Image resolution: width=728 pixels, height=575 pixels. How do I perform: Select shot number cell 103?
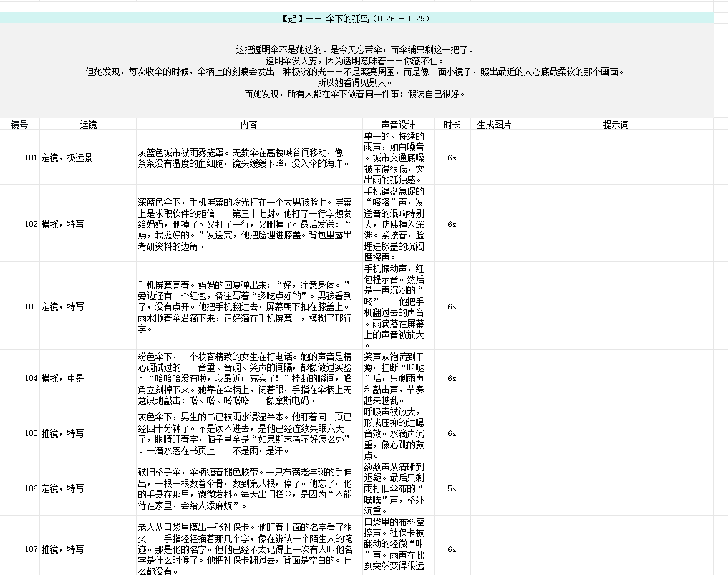pos(19,306)
